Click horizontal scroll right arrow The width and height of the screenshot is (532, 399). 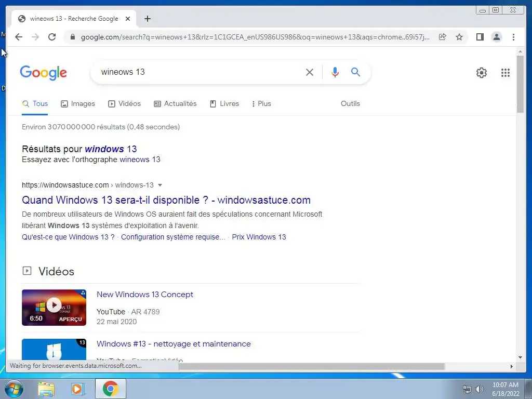point(511,366)
